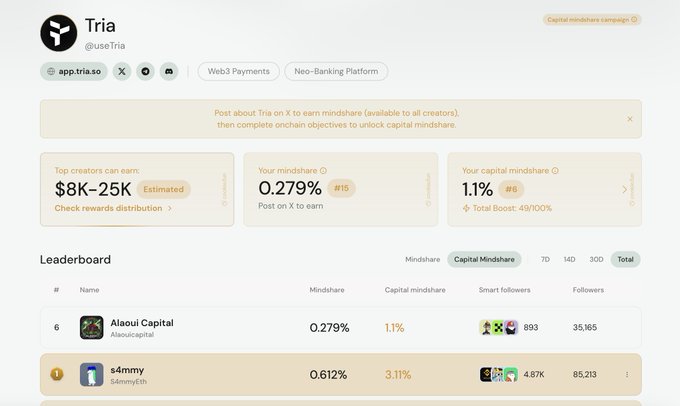Select the Total time range

coord(625,259)
